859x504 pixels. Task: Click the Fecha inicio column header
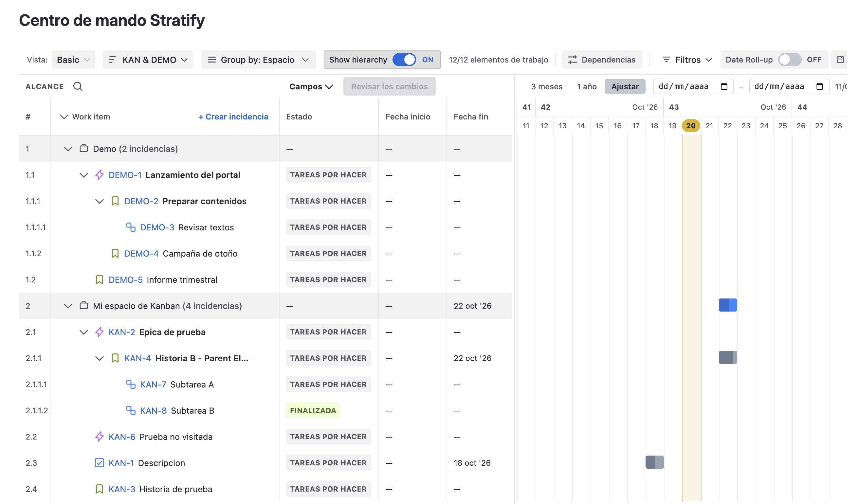pos(408,117)
